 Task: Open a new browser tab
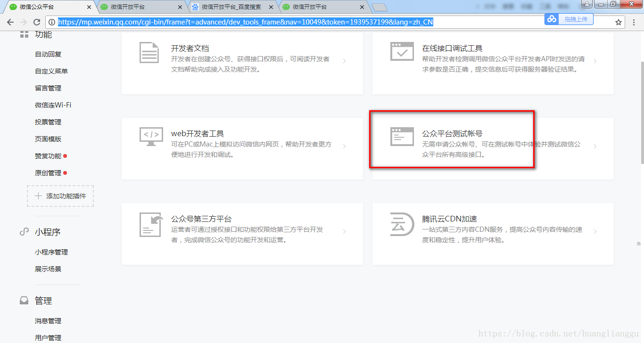[379, 7]
